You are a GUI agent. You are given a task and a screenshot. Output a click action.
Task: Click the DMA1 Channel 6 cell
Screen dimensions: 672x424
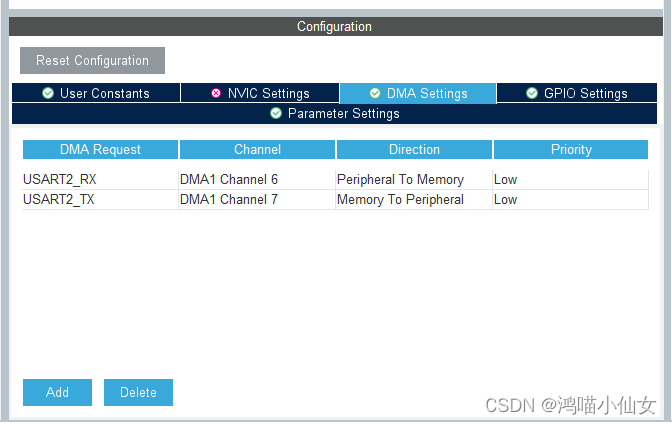click(257, 180)
